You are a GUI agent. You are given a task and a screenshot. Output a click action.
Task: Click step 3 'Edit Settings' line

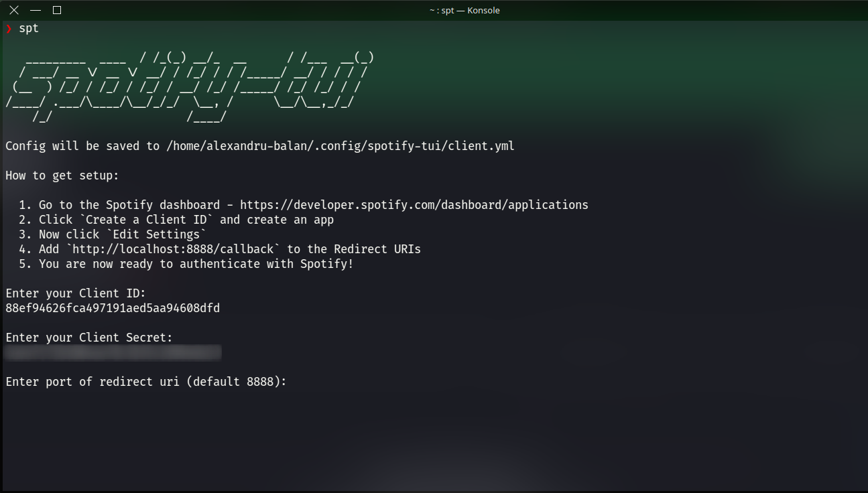tap(113, 234)
